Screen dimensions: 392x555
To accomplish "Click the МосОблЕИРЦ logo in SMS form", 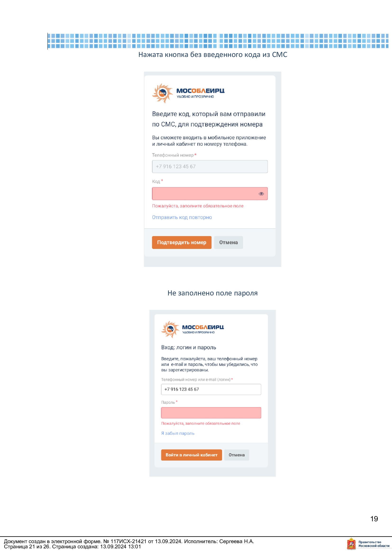I will [x=188, y=93].
